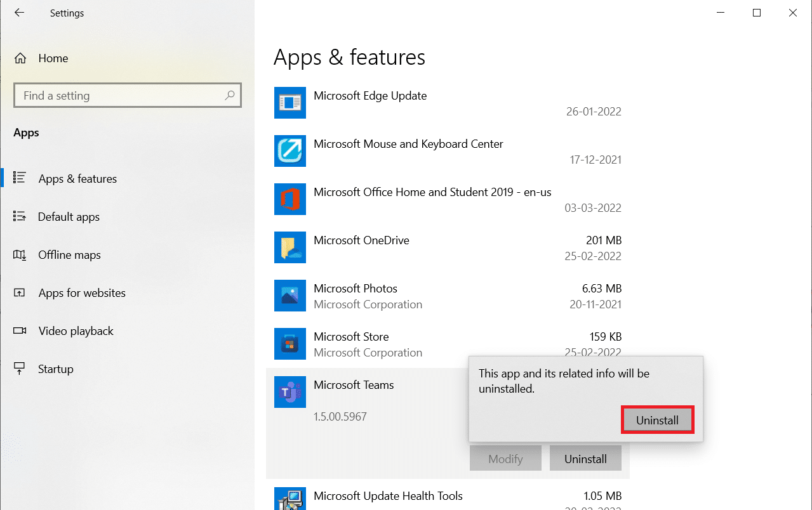The width and height of the screenshot is (812, 510).
Task: Click the 1.05 MB Health Tools size
Action: 602,496
